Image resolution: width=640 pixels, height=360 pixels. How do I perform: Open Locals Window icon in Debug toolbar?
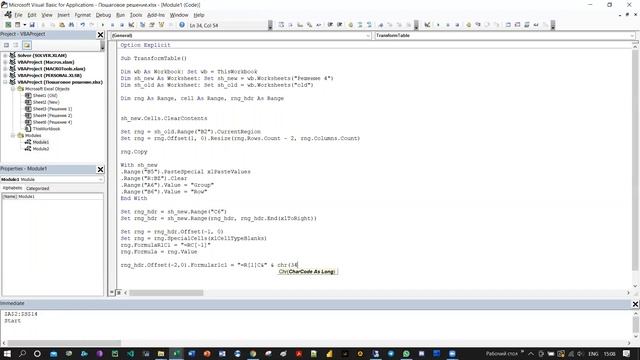pos(508,25)
